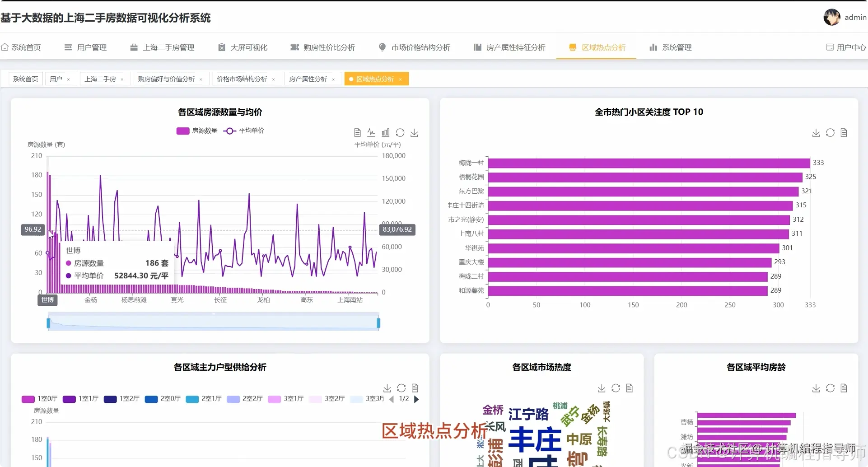Open data view of 各区域市场热度 chart
The height and width of the screenshot is (467, 868).
[x=630, y=388]
